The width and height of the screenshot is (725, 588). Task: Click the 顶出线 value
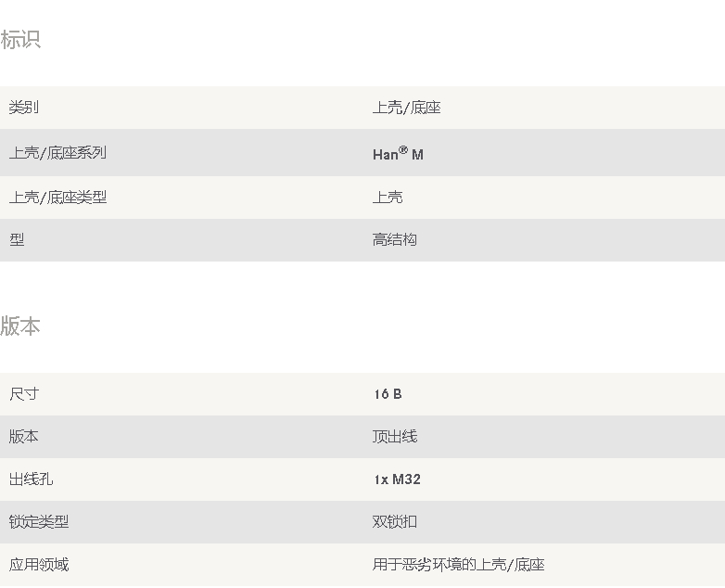pyautogui.click(x=395, y=436)
